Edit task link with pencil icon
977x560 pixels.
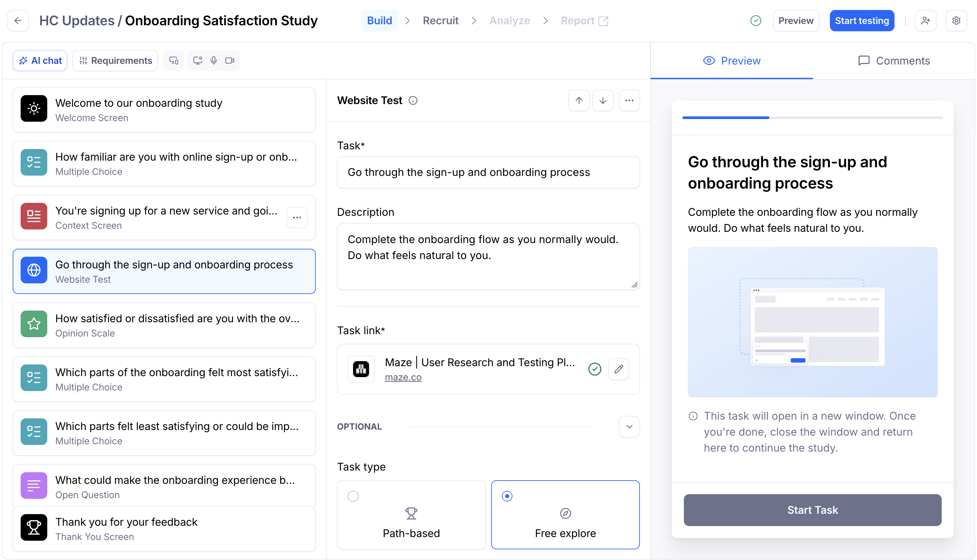click(x=618, y=369)
